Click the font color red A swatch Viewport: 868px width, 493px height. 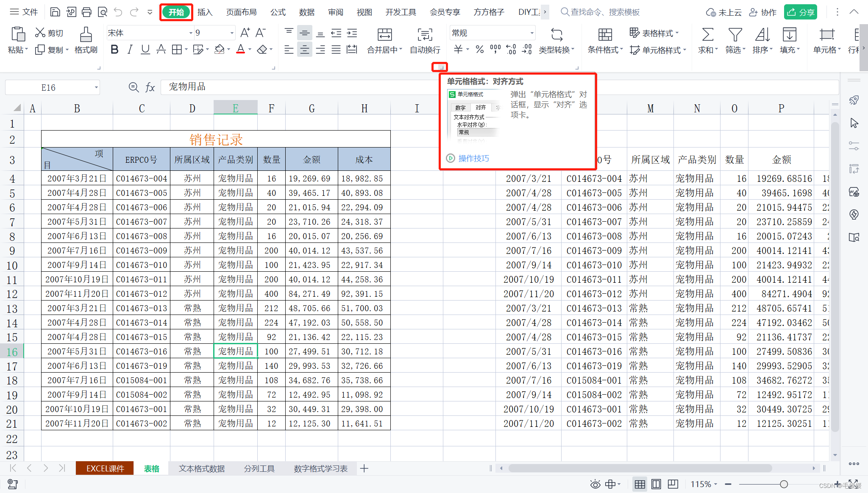pyautogui.click(x=240, y=50)
